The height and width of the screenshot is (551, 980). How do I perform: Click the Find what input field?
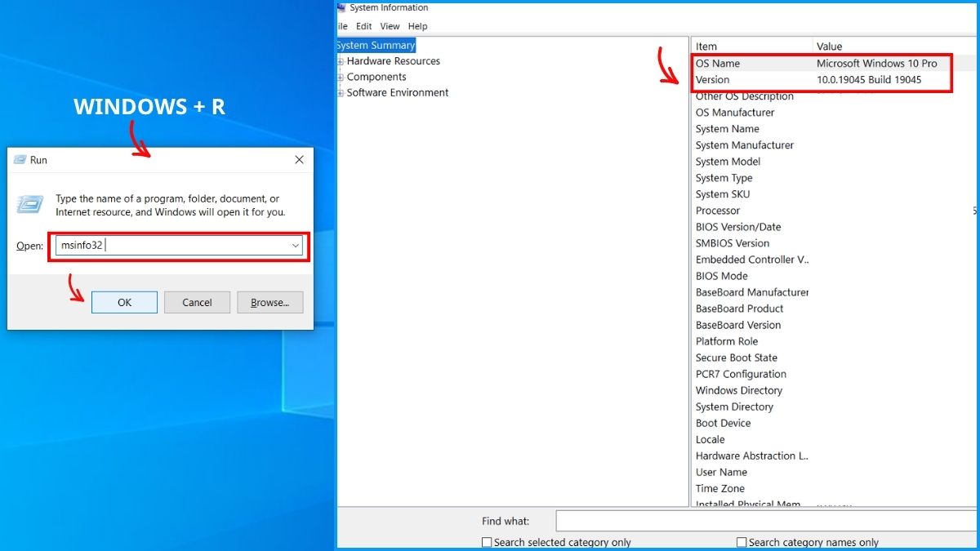pyautogui.click(x=768, y=521)
